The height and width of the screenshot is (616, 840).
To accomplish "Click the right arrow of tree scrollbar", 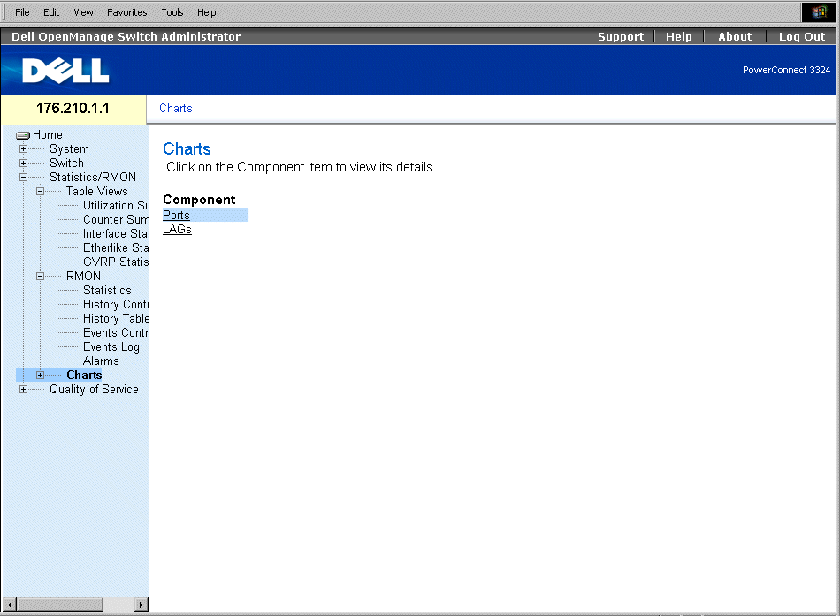I will [x=141, y=605].
